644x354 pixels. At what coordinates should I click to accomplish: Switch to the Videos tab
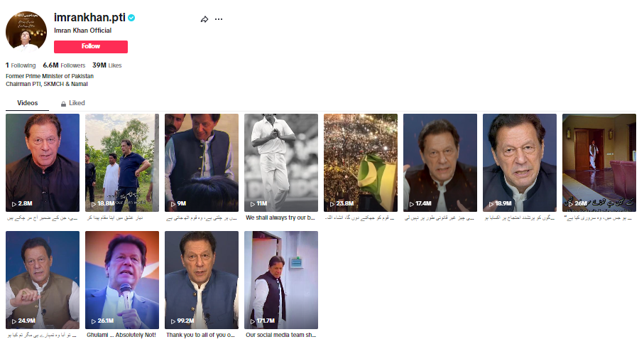coord(27,103)
